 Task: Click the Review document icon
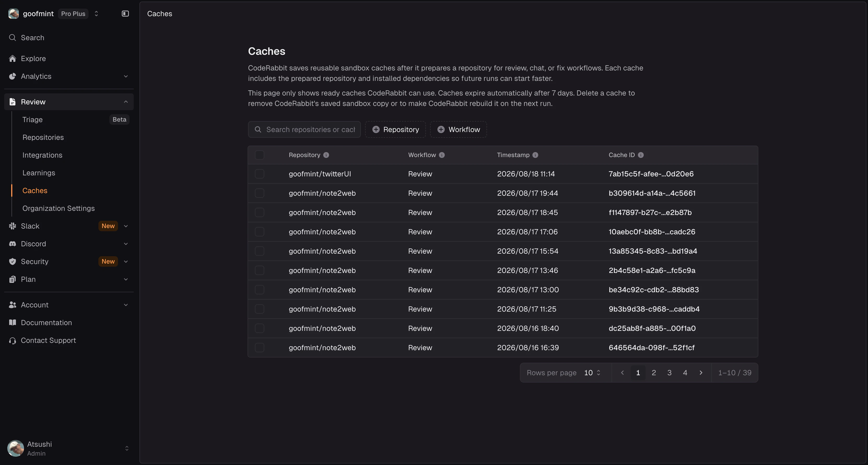click(x=13, y=102)
